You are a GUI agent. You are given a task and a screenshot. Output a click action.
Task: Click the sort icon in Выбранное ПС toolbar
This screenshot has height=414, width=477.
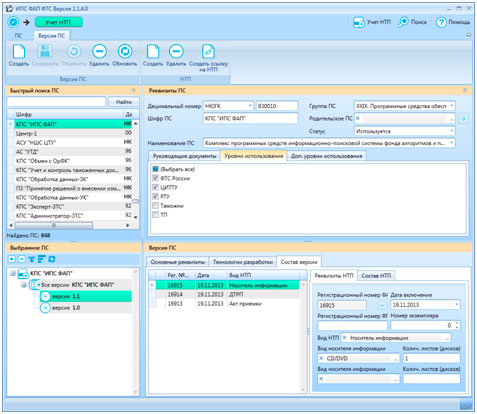pyautogui.click(x=42, y=259)
